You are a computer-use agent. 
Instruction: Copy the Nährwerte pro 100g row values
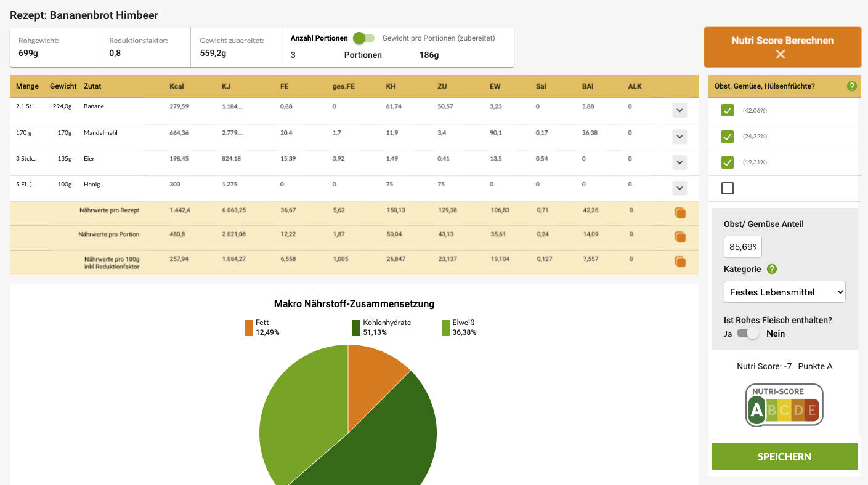pyautogui.click(x=680, y=262)
